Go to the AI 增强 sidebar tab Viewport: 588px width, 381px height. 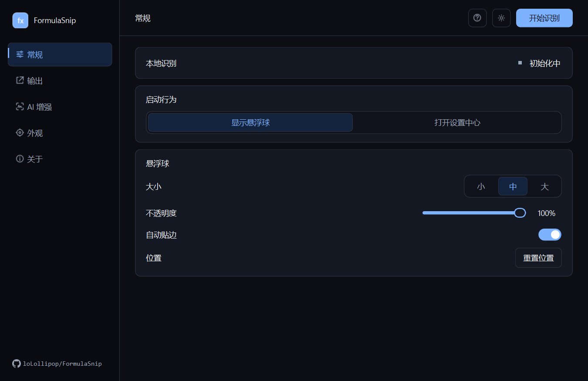pos(60,107)
